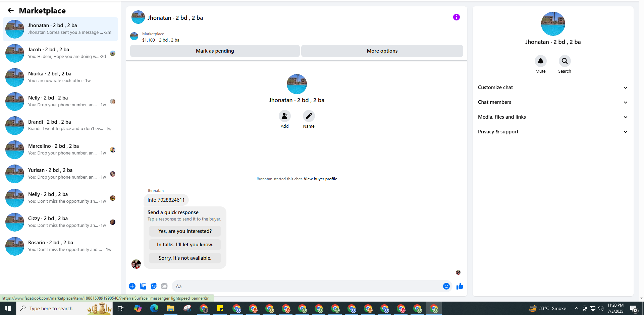Open Sticky Notes from taskbar
Viewport: 644px width, 315px height.
click(220, 308)
